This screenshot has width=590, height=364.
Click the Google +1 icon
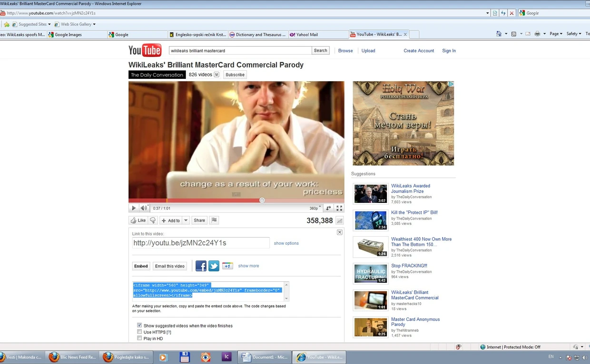(227, 266)
